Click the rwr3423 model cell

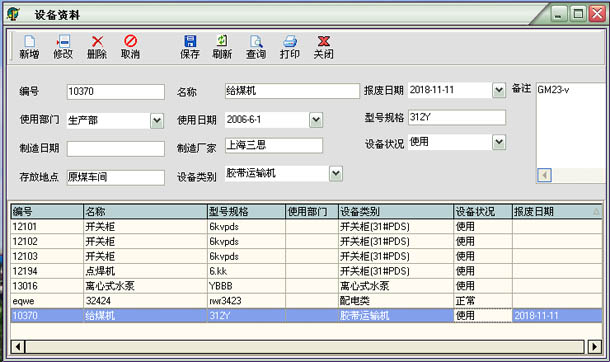(x=246, y=301)
